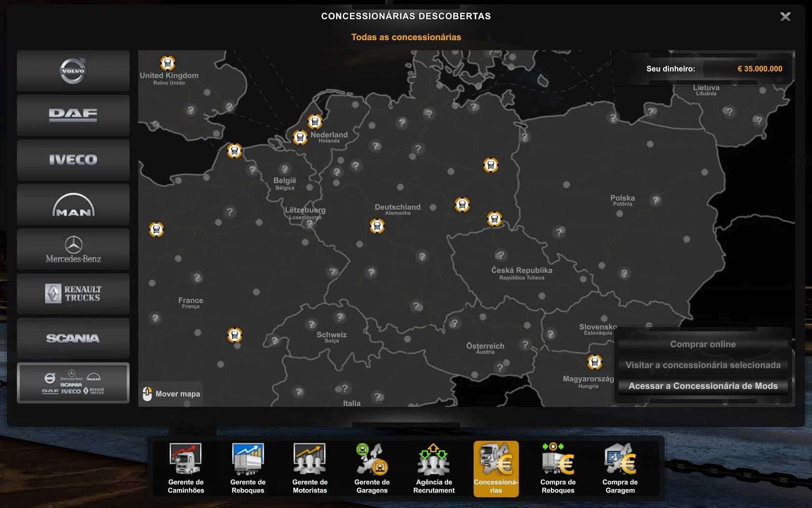Open Agência de Recrutament screen

coord(434,468)
